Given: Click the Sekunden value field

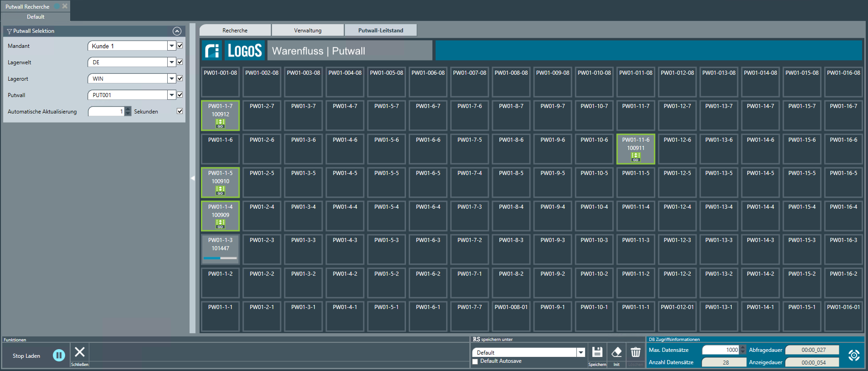Looking at the screenshot, I should point(107,111).
